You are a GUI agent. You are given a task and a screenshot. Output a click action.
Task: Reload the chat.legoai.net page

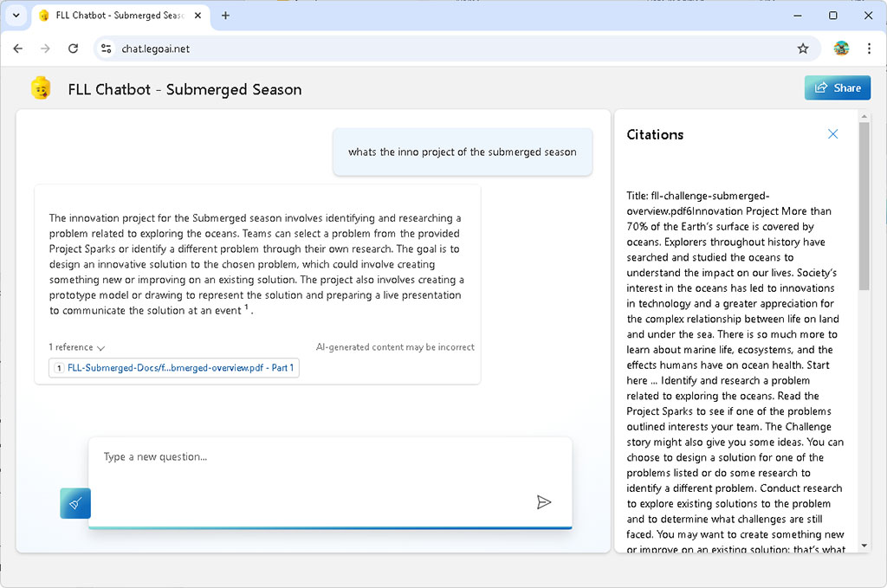coord(73,48)
